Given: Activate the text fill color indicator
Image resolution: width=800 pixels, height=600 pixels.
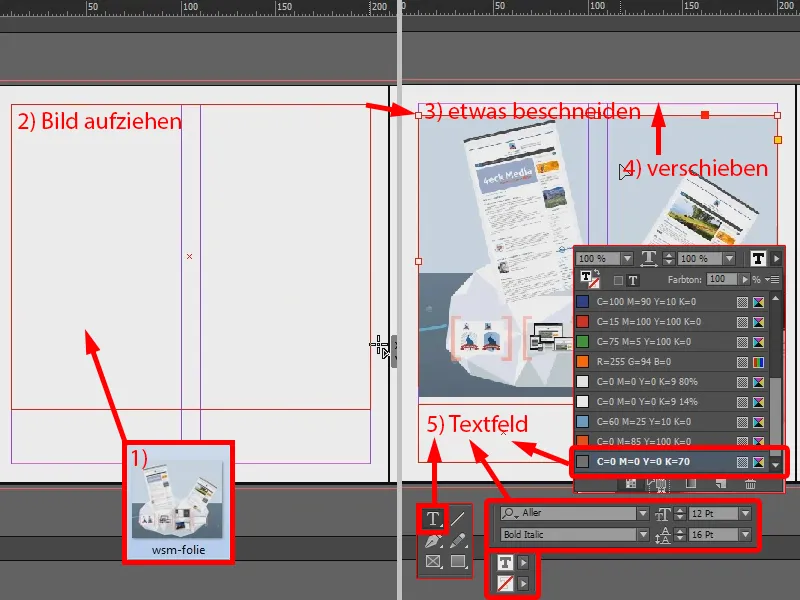Looking at the screenshot, I should [x=504, y=562].
